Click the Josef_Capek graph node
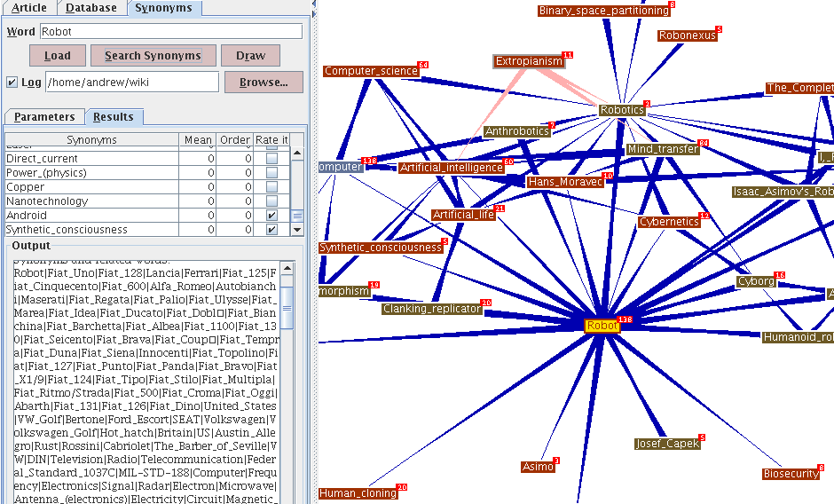834x504 pixels. click(667, 444)
